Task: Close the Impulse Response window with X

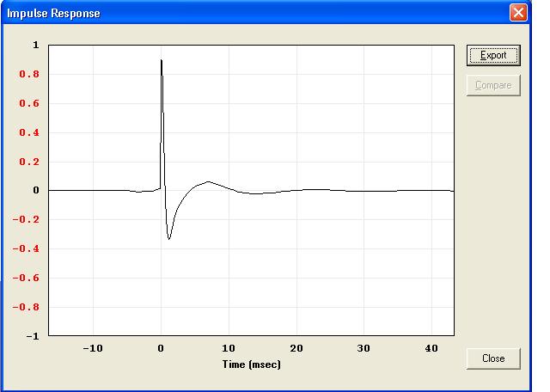Action: click(x=518, y=13)
